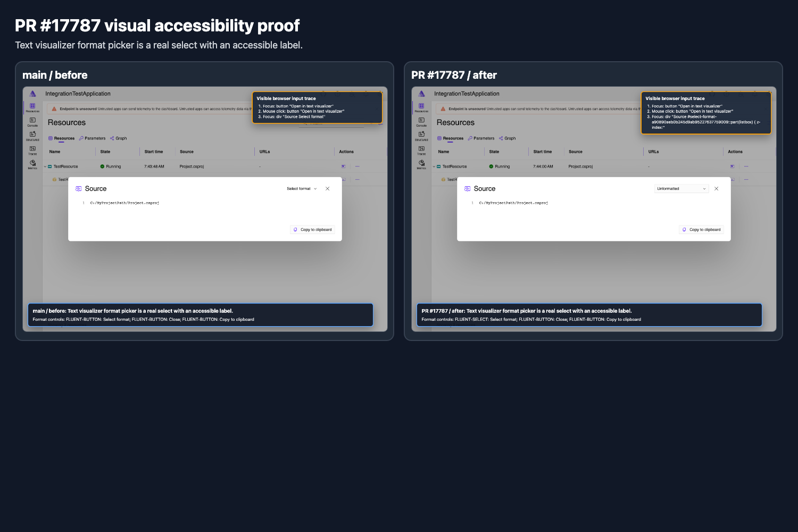Click the C:/MyProjectPath path line in after dialog
This screenshot has height=532, width=798.
(513, 203)
